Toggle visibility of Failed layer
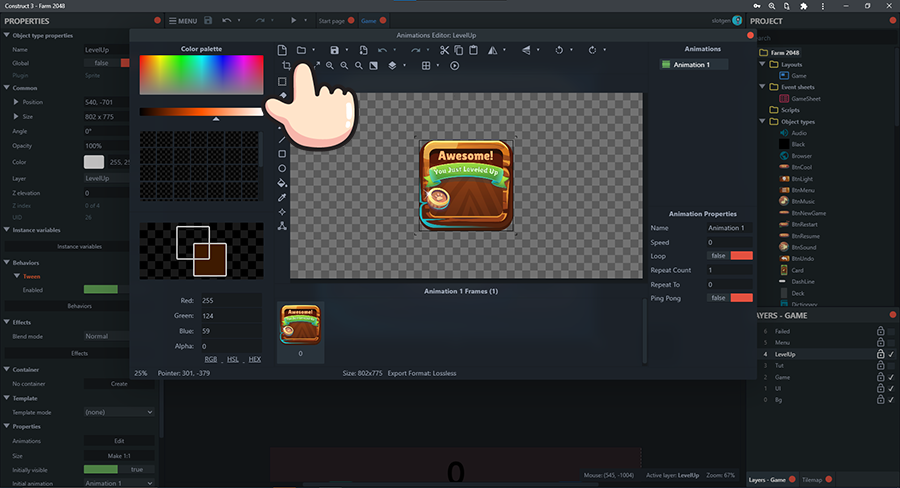This screenshot has width=900, height=488. [891, 331]
